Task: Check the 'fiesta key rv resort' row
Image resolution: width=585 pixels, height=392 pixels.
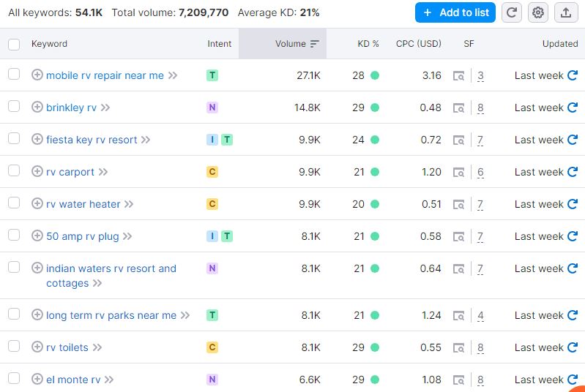Action: click(14, 138)
